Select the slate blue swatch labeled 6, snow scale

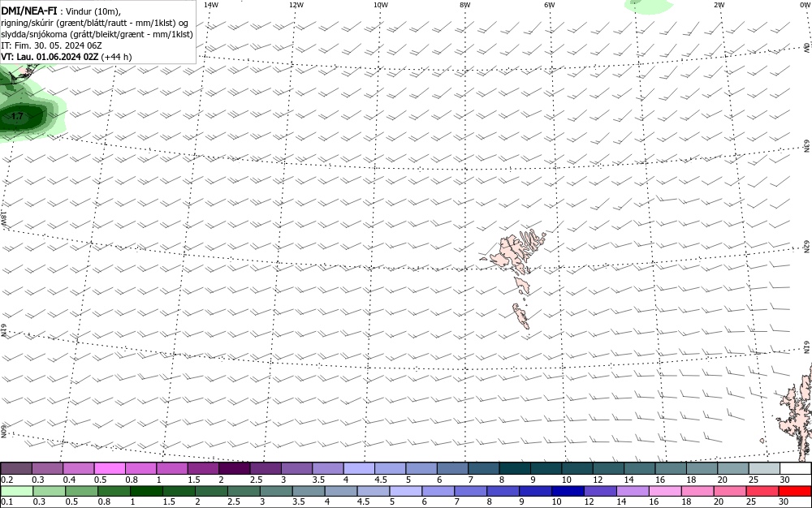coord(452,469)
